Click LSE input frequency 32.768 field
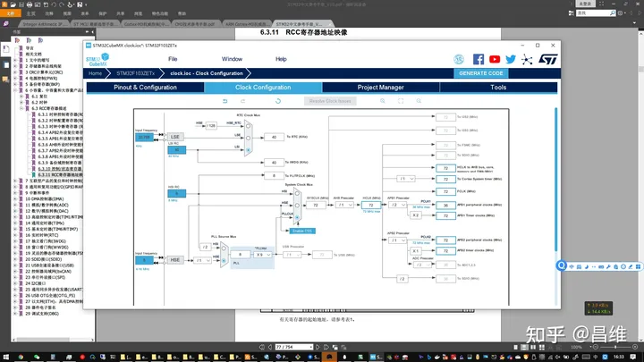The image size is (644, 362). tap(144, 137)
